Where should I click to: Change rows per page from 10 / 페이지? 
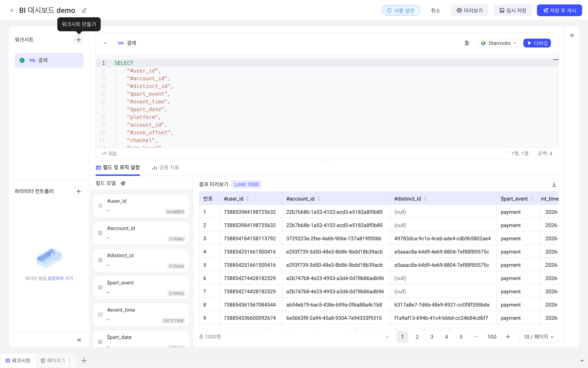(x=538, y=337)
